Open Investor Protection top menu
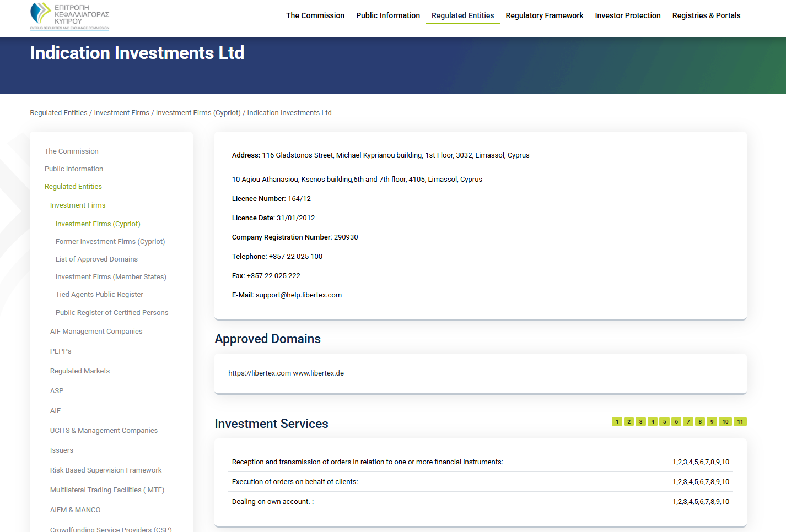The height and width of the screenshot is (532, 786). coord(628,15)
